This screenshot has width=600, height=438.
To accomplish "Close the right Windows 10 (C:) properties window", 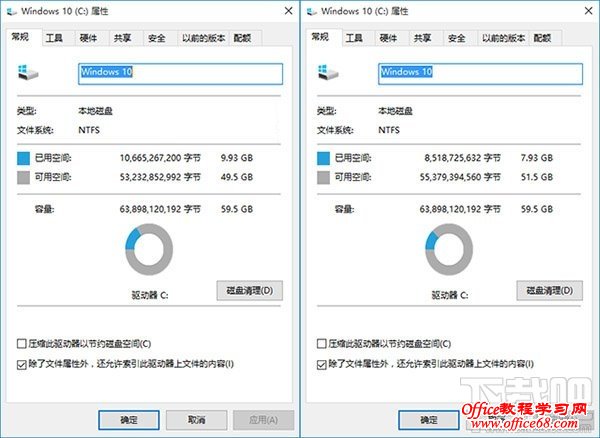I will point(589,11).
